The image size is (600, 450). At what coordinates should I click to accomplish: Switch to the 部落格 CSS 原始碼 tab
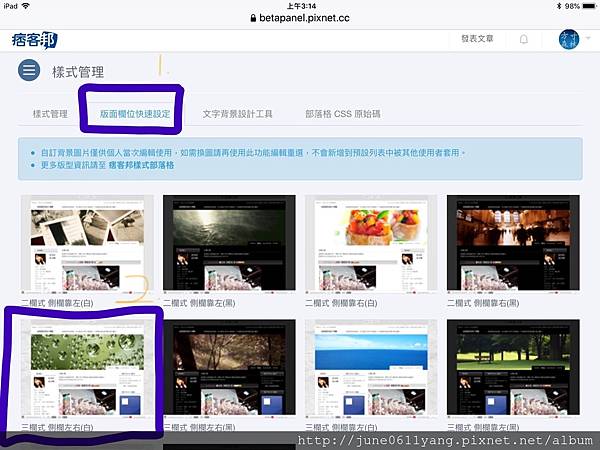point(342,114)
